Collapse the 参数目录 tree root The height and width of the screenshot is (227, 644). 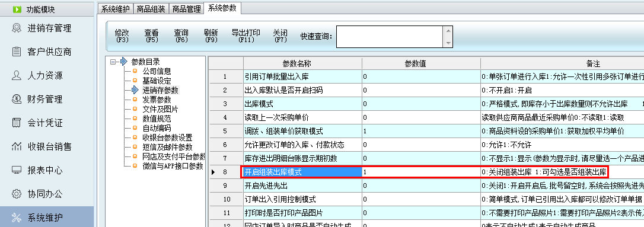tap(113, 62)
